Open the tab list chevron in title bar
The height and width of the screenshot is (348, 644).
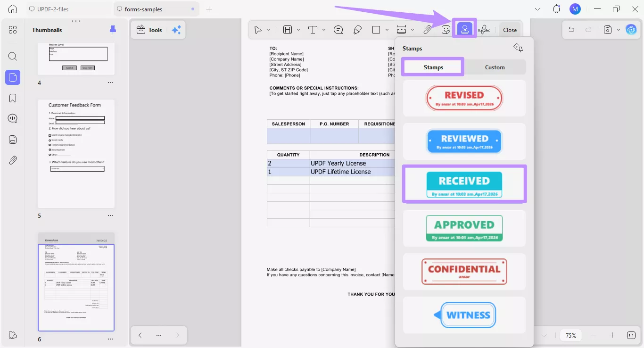click(537, 9)
